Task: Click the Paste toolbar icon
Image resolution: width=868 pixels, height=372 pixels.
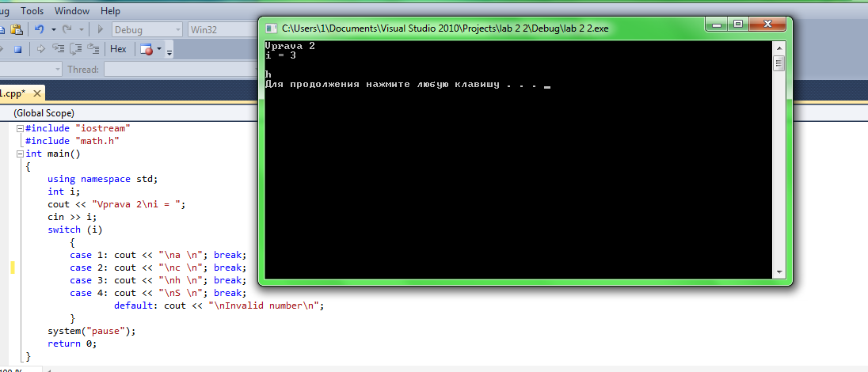Action: (17, 29)
